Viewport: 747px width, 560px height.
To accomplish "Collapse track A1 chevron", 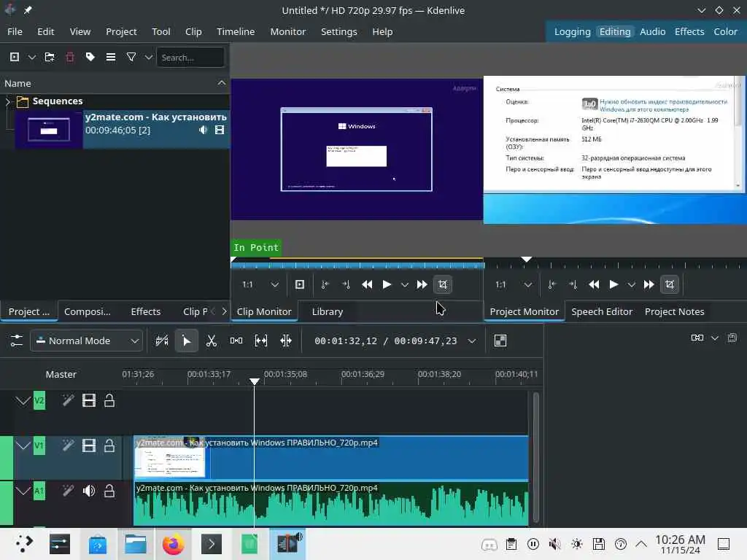I will pyautogui.click(x=23, y=491).
